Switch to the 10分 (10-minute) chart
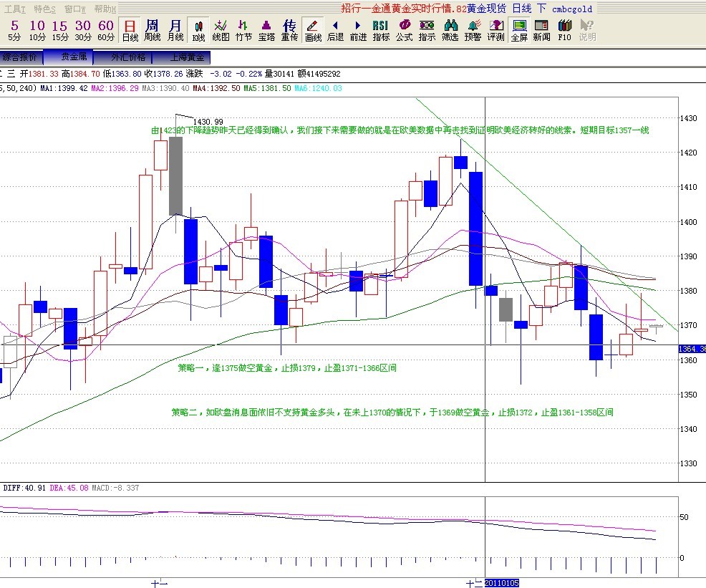Viewport: 706px width, 588px height. click(37, 31)
